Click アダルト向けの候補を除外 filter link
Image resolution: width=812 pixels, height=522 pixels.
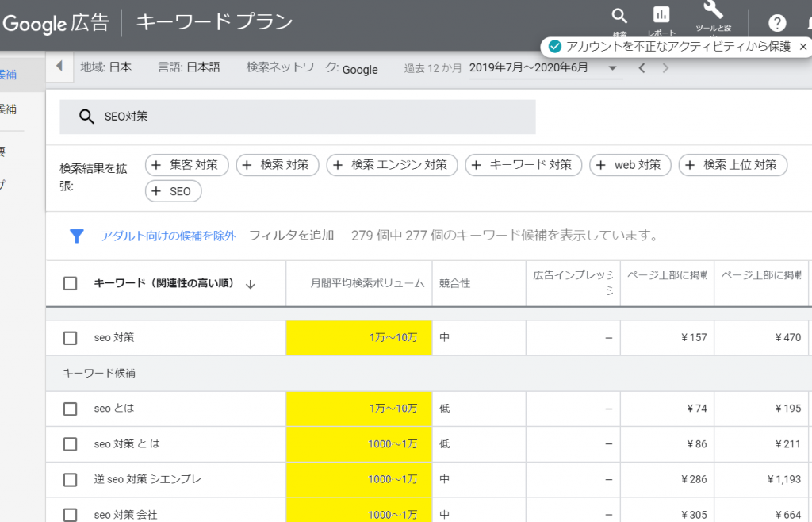[168, 236]
